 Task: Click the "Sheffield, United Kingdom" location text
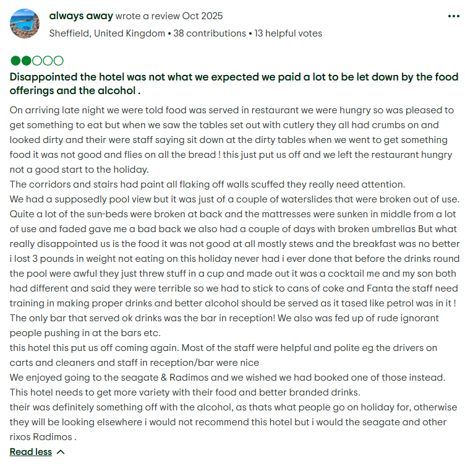point(107,33)
